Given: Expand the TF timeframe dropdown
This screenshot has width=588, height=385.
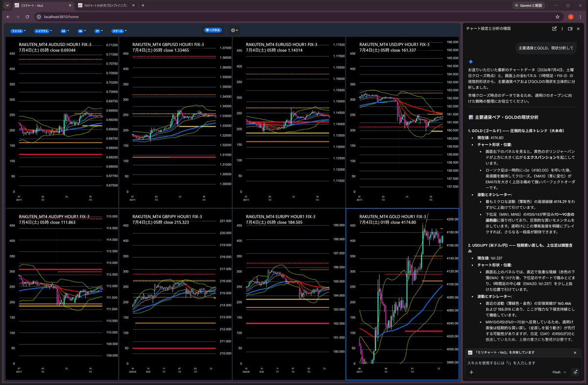Looking at the screenshot, I should coord(98,30).
